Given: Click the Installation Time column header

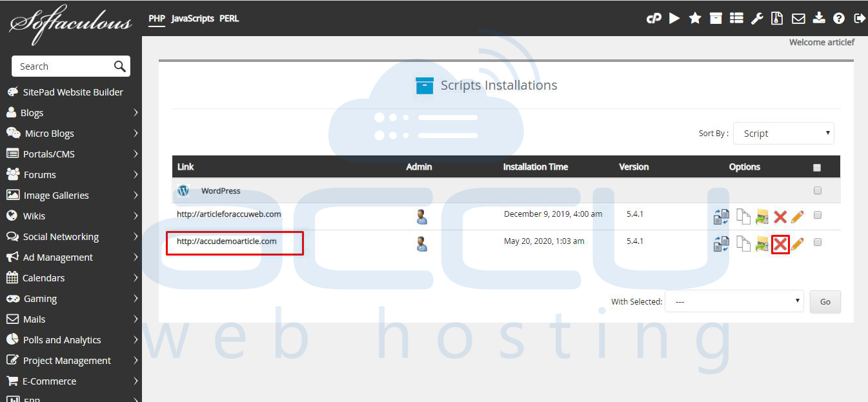Looking at the screenshot, I should [536, 166].
